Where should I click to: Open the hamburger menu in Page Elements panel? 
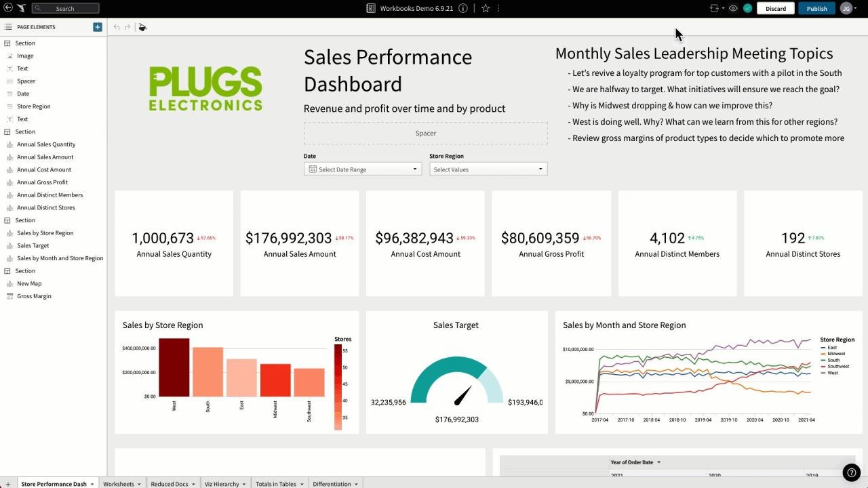[7, 26]
